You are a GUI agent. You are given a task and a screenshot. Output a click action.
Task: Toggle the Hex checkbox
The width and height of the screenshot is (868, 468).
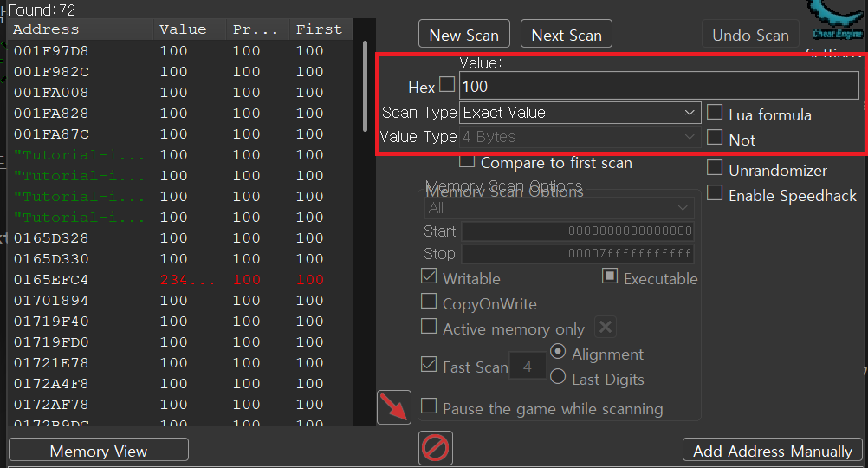[x=447, y=85]
